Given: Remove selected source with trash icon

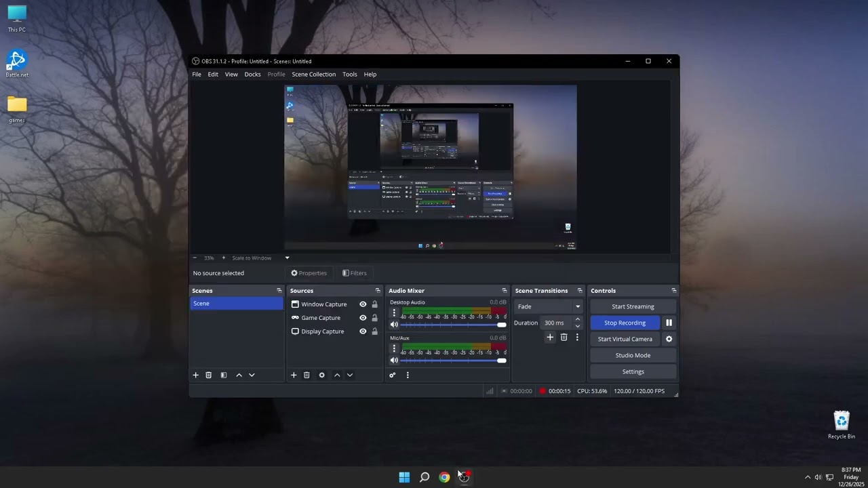Looking at the screenshot, I should tap(307, 375).
